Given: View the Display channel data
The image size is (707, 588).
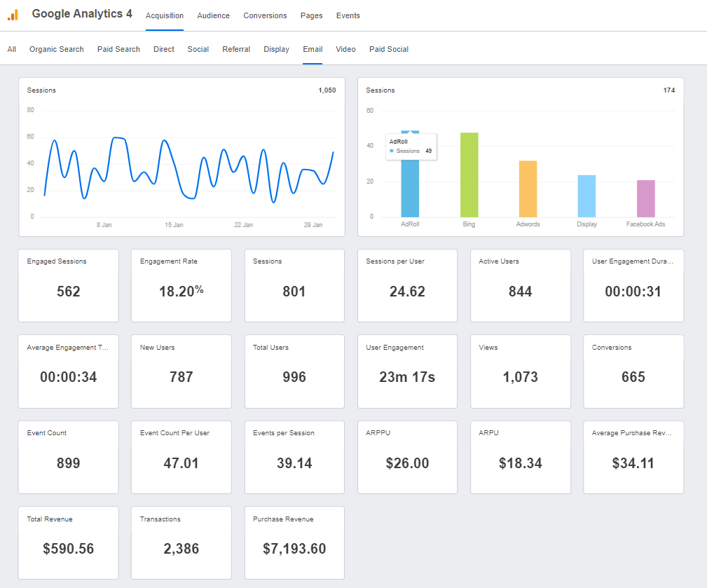Looking at the screenshot, I should pyautogui.click(x=276, y=49).
